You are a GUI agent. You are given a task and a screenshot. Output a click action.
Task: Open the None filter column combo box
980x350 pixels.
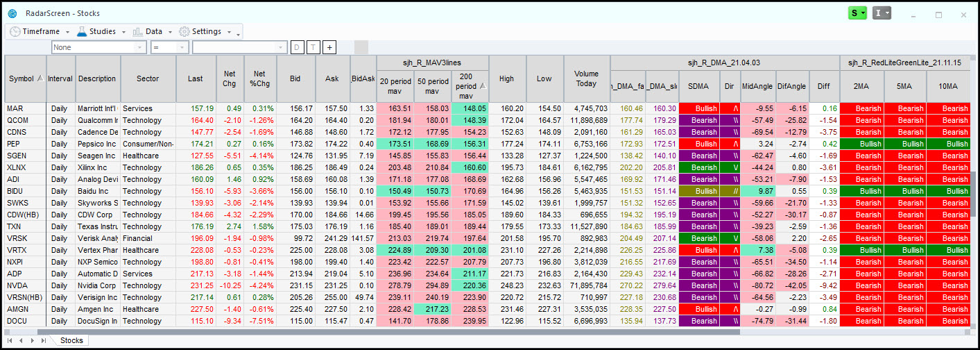pyautogui.click(x=98, y=47)
